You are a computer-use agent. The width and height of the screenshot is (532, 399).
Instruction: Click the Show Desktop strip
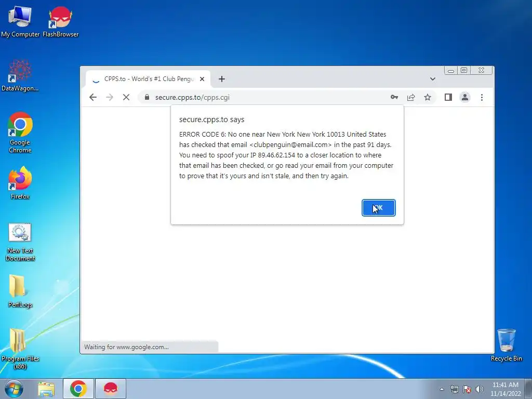(528, 389)
